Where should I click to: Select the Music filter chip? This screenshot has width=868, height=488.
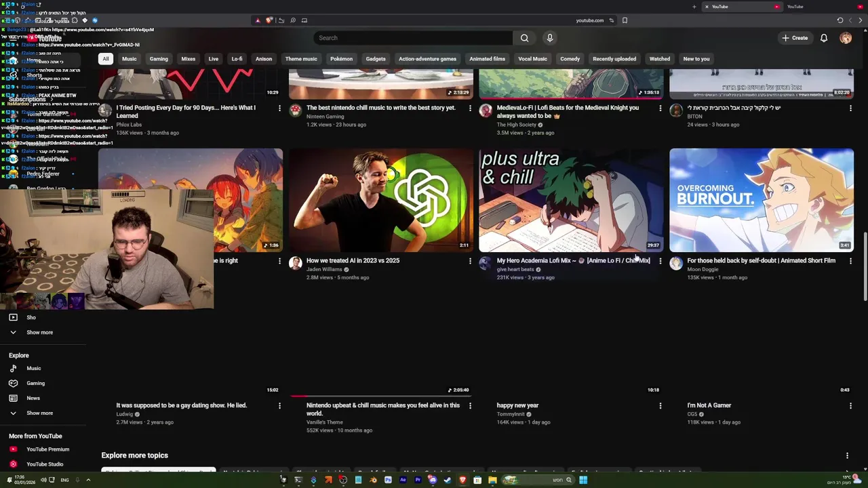pos(129,59)
